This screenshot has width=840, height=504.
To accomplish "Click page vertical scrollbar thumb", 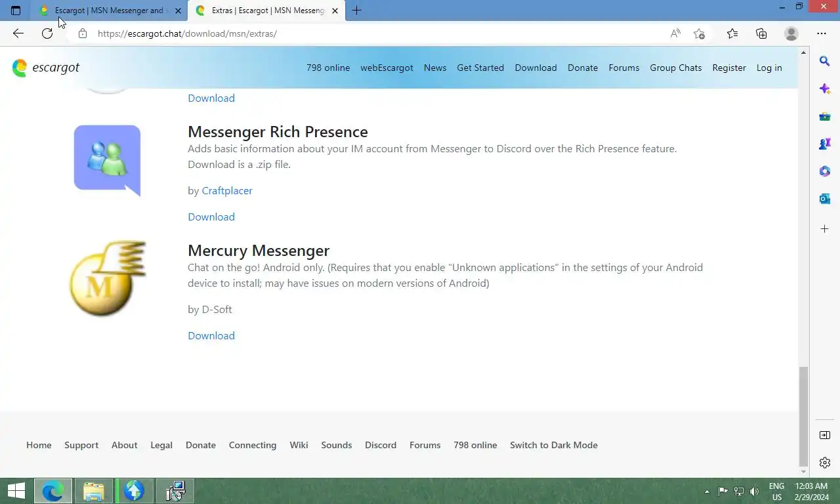I will click(x=803, y=415).
